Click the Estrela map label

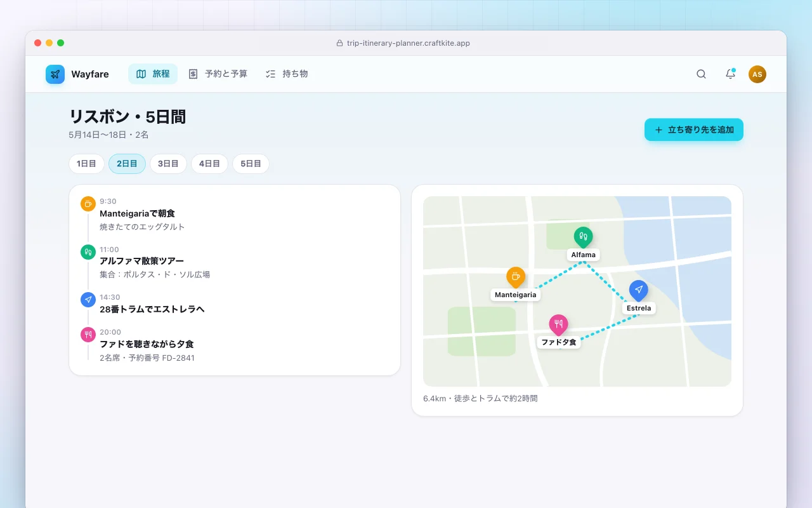638,308
